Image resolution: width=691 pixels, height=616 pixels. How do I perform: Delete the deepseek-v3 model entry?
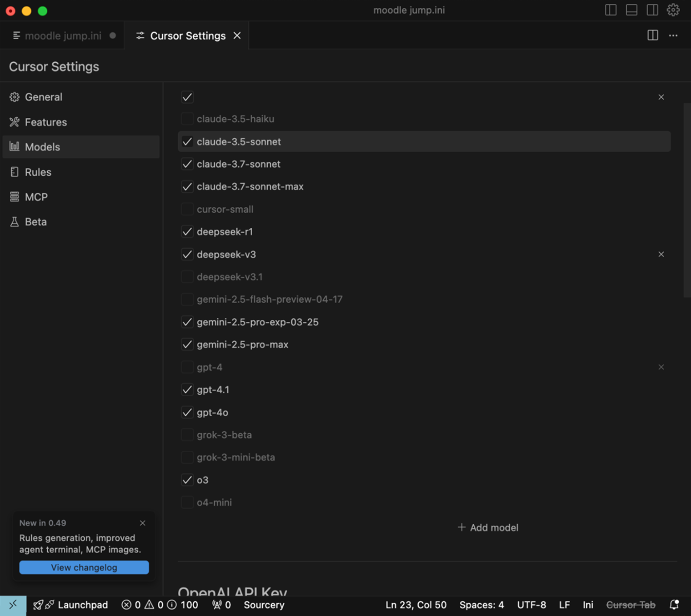pyautogui.click(x=661, y=254)
